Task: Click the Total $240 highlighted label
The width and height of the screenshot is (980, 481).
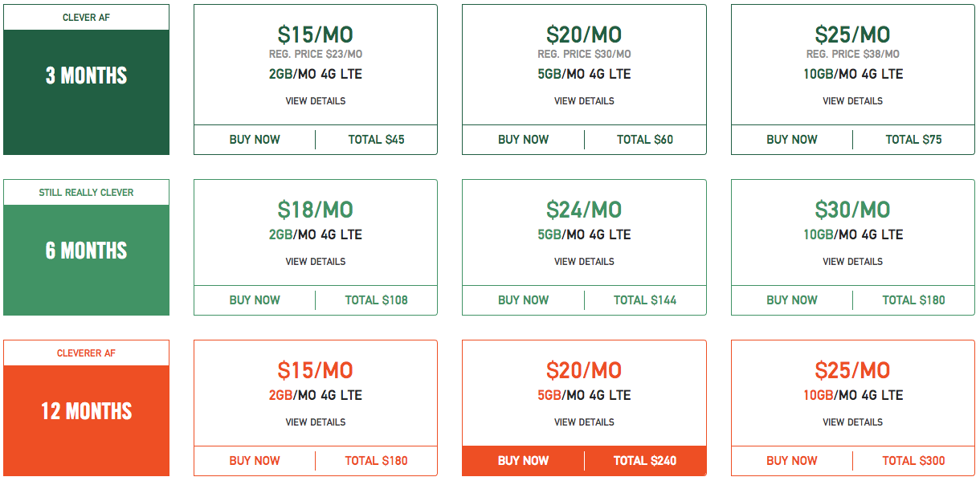Action: click(645, 461)
